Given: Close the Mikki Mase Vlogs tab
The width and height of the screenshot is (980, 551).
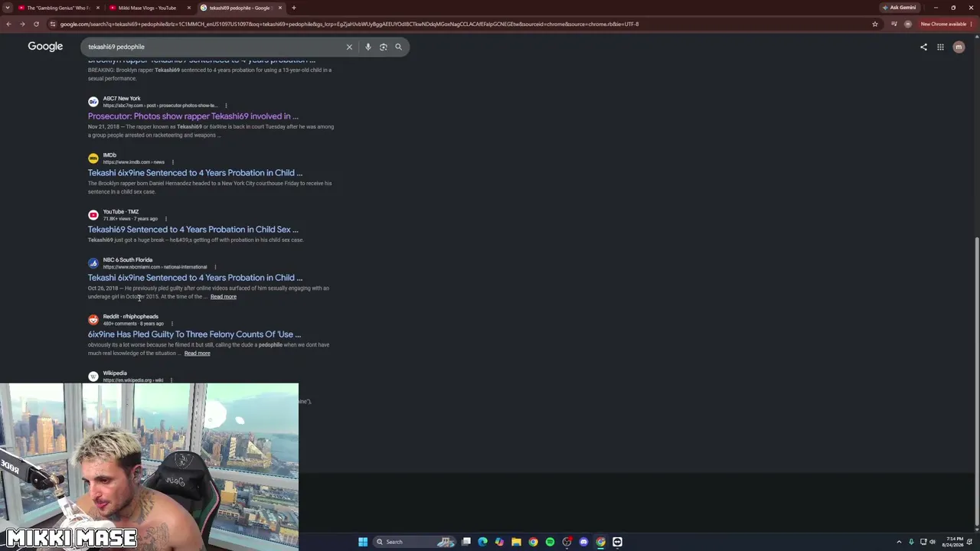Looking at the screenshot, I should [x=189, y=8].
